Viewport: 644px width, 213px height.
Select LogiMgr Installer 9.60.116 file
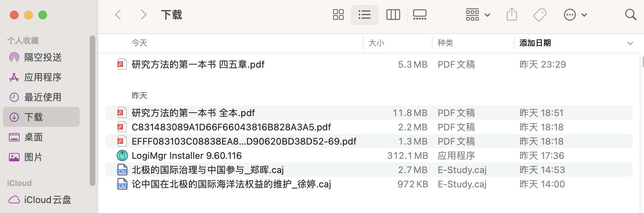point(186,156)
